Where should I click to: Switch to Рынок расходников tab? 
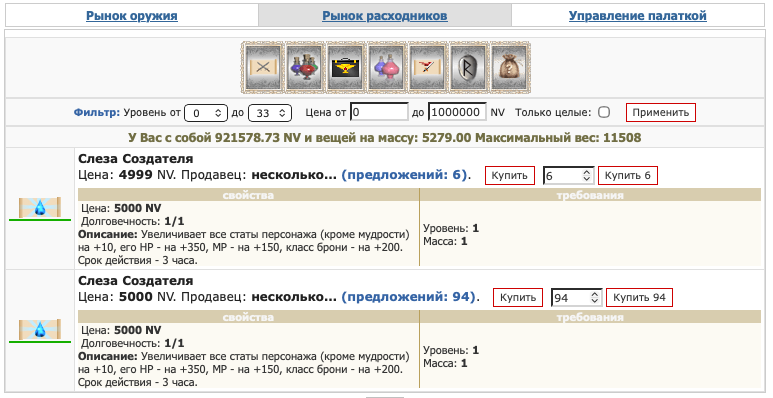(385, 16)
